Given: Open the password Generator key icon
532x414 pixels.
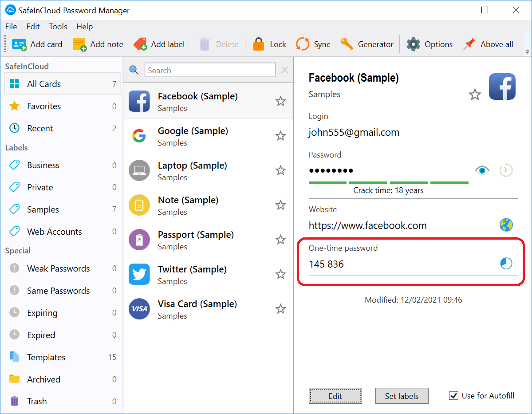Looking at the screenshot, I should pos(347,44).
